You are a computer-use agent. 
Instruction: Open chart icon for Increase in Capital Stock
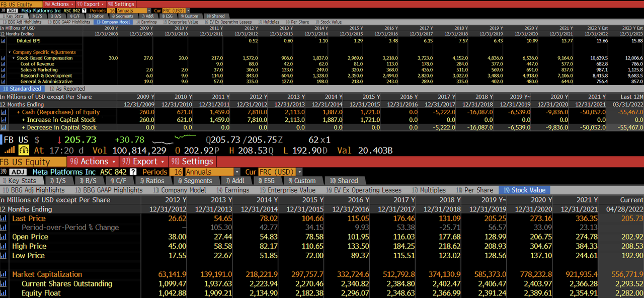coord(4,120)
